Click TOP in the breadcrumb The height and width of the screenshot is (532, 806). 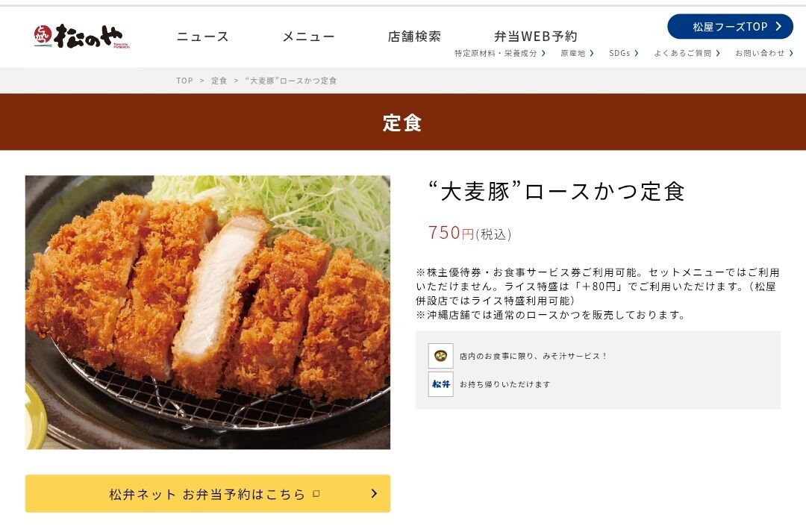184,81
